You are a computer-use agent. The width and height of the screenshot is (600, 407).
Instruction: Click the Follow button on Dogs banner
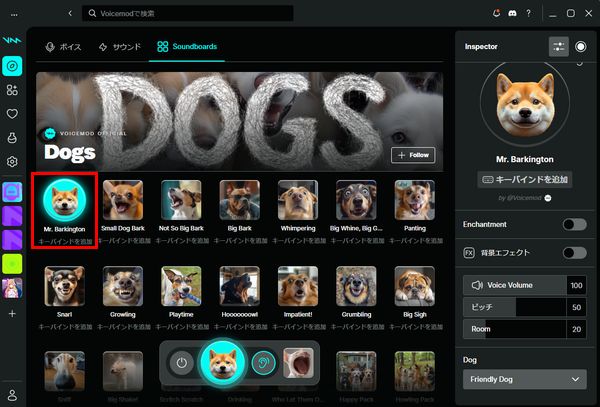pyautogui.click(x=413, y=155)
